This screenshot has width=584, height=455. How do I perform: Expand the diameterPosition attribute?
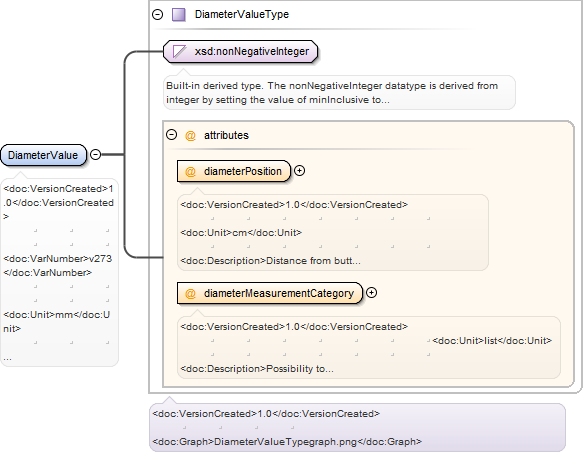click(x=299, y=171)
